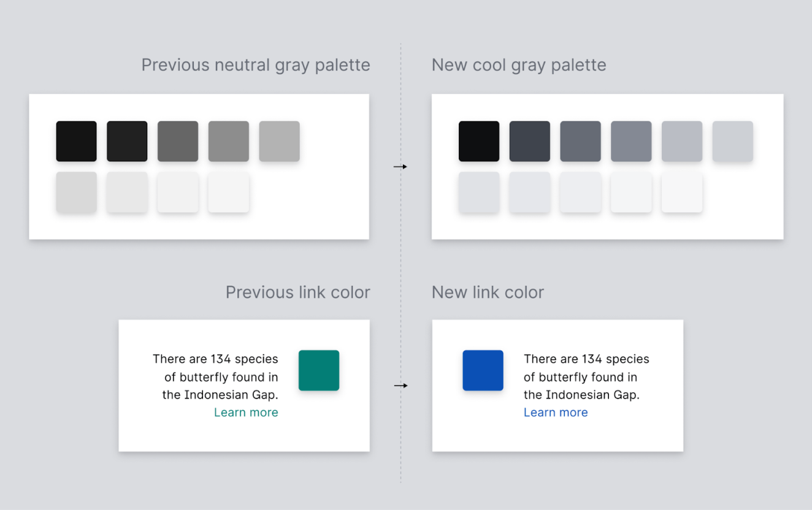Select the blue new link color swatch
The height and width of the screenshot is (510, 812).
[483, 370]
